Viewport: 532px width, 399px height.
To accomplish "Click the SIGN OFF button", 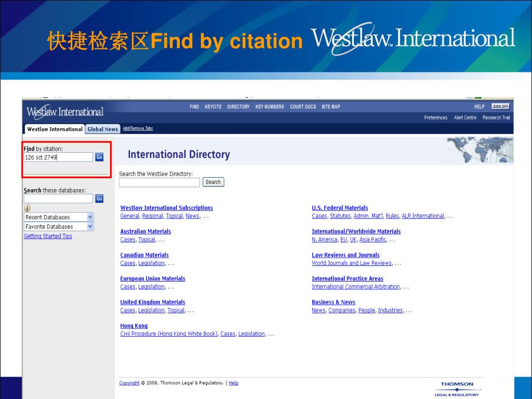I will click(x=500, y=107).
